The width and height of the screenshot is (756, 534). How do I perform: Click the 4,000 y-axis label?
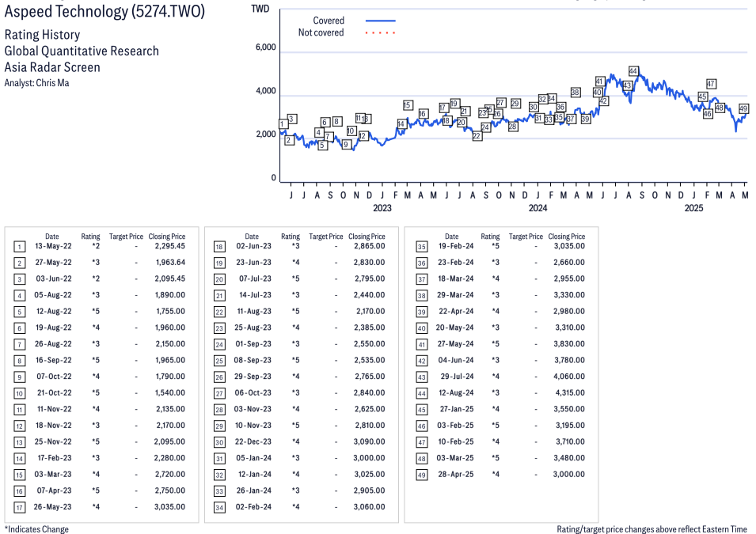266,91
